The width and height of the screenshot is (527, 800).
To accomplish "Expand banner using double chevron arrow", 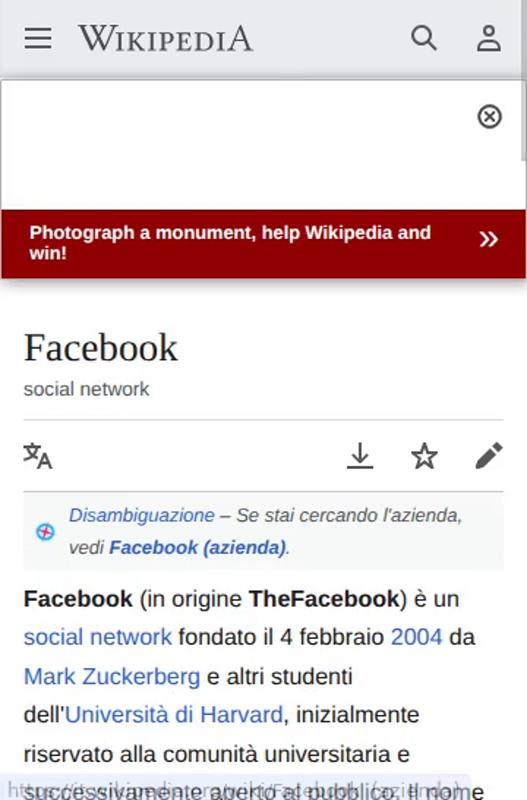I will tap(488, 239).
